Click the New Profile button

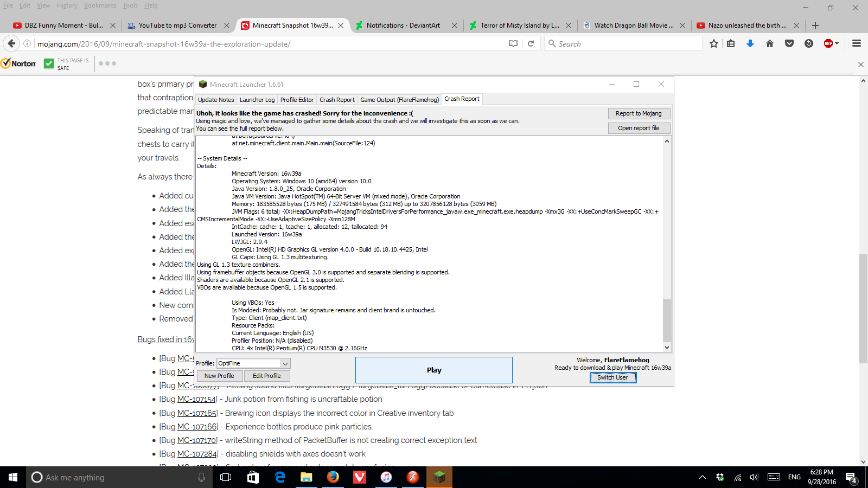[x=219, y=376]
